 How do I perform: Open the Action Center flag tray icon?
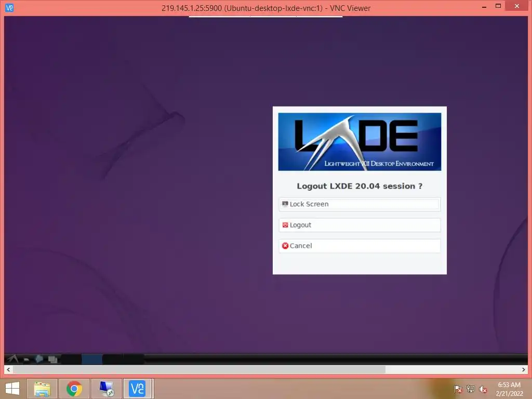[458, 389]
